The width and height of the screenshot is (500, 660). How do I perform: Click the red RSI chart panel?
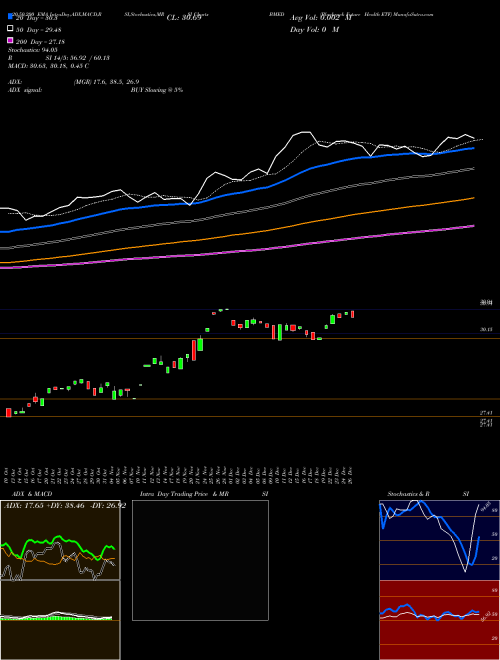click(x=439, y=620)
